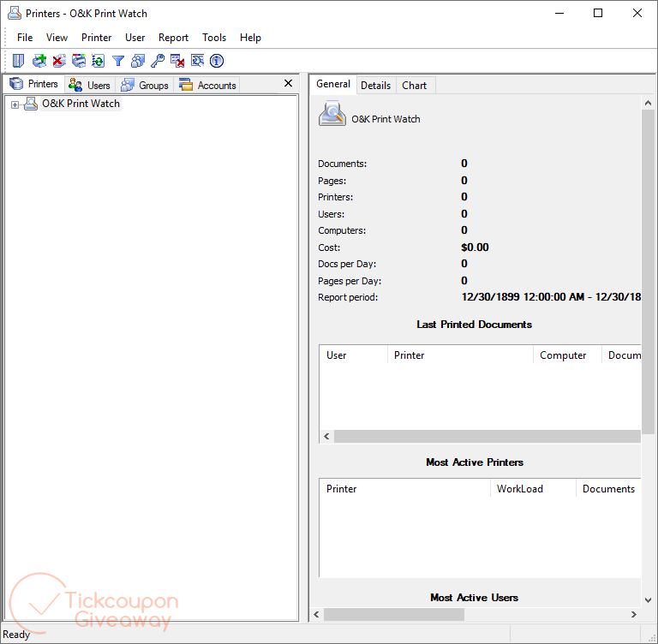Switch to the Users tab
The image size is (658, 644).
tap(90, 85)
